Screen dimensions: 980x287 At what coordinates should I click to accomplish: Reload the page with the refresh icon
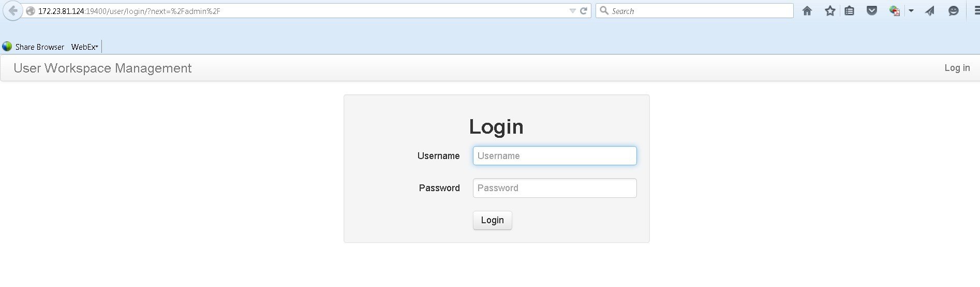coord(583,11)
